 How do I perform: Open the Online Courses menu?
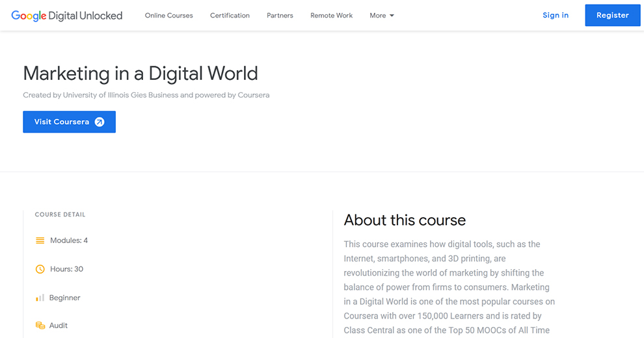coord(168,16)
